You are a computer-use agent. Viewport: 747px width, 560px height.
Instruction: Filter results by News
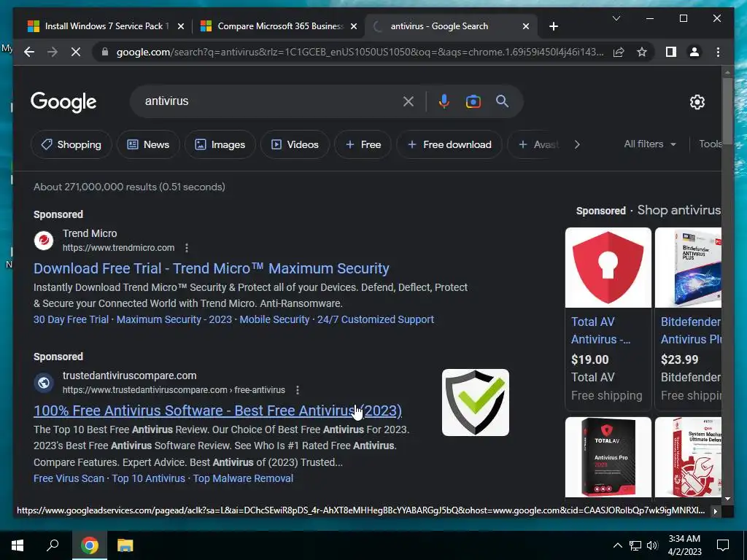(x=148, y=144)
